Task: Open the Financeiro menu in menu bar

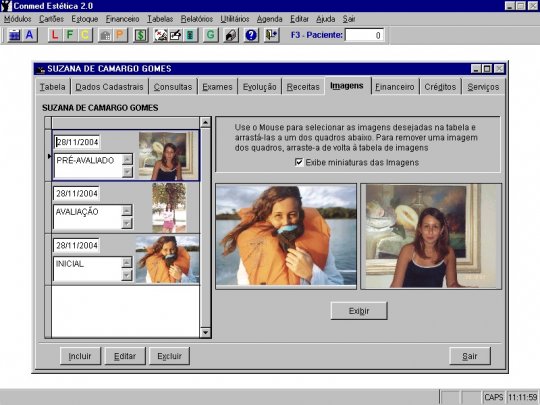Action: coord(122,19)
